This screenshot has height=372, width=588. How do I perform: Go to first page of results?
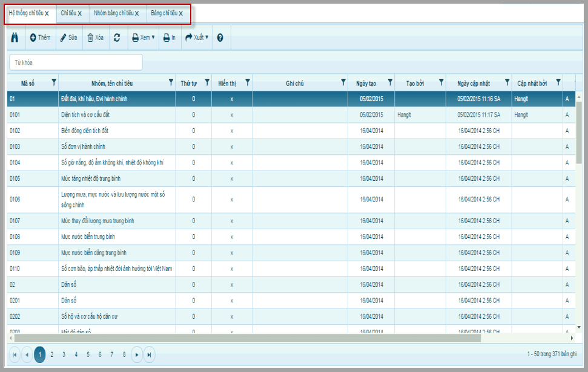point(15,355)
